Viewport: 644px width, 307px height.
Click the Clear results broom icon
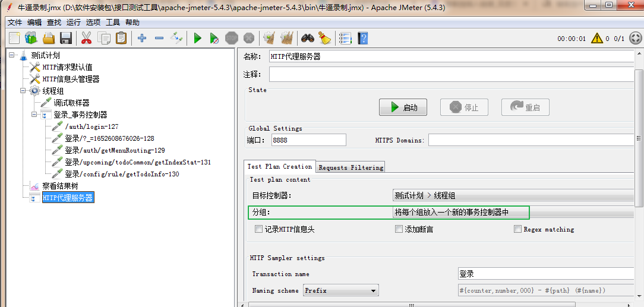pos(269,38)
